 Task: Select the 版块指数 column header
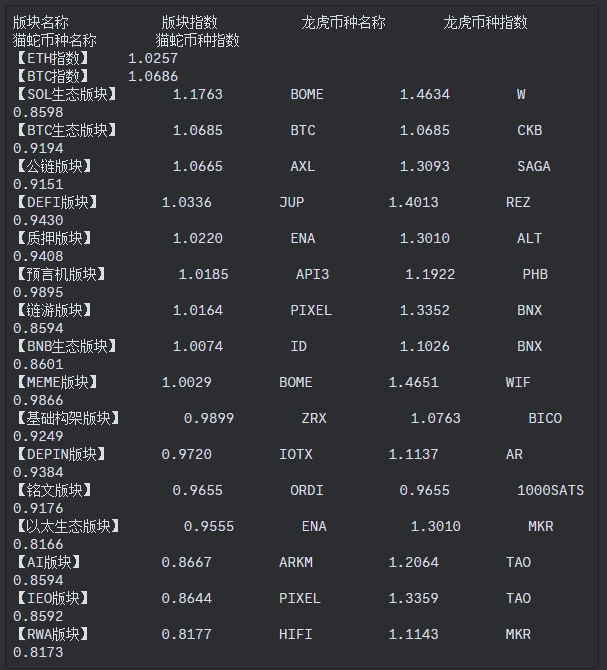coord(189,22)
